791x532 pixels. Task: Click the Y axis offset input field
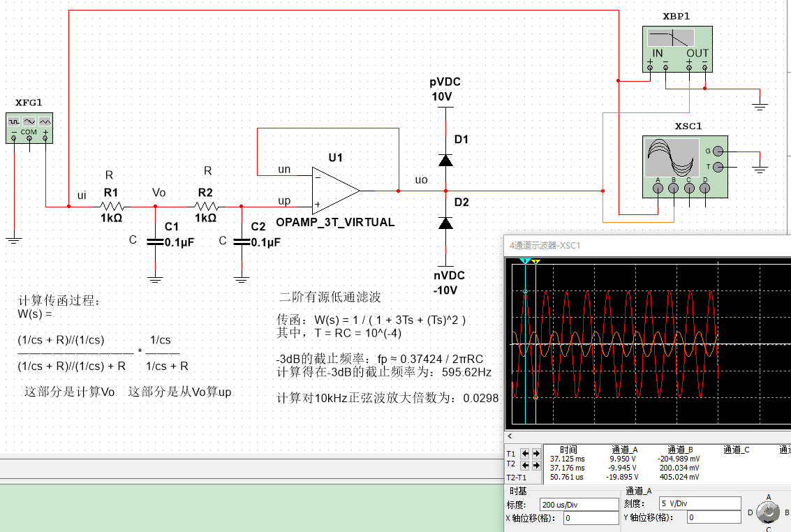[x=714, y=517]
